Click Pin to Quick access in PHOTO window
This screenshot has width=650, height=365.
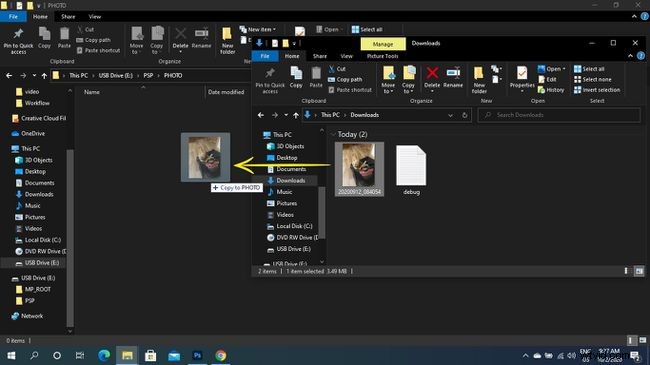(18, 41)
